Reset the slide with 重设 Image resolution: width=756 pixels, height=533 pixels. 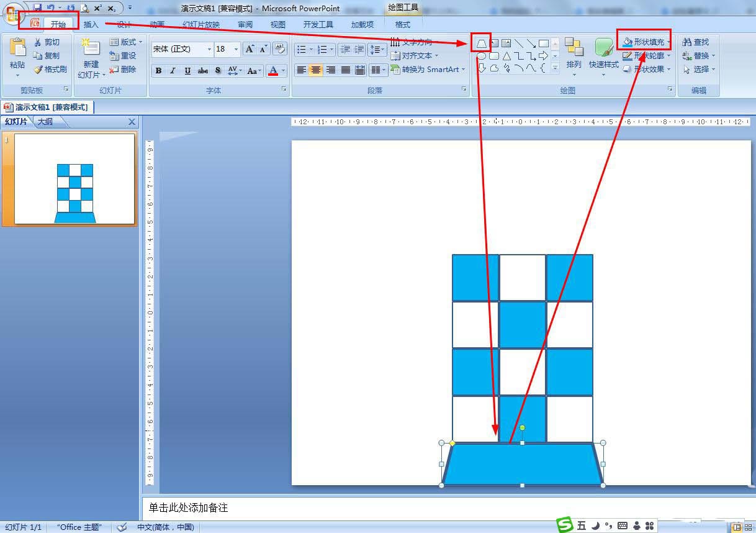tap(123, 55)
